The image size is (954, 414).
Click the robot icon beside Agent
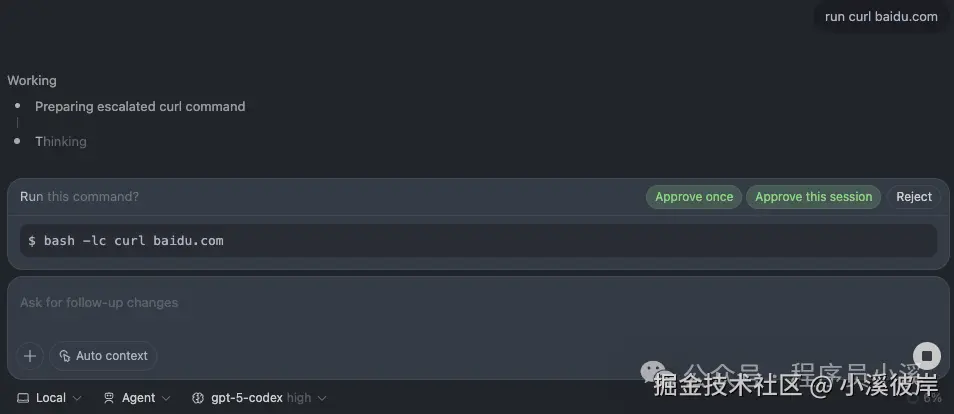click(x=109, y=398)
